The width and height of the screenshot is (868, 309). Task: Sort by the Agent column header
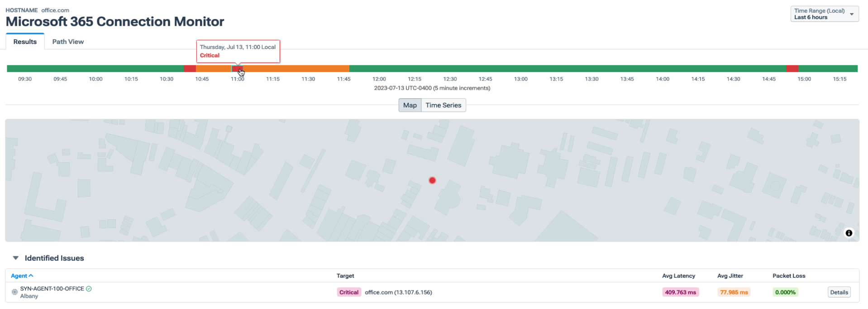(22, 275)
